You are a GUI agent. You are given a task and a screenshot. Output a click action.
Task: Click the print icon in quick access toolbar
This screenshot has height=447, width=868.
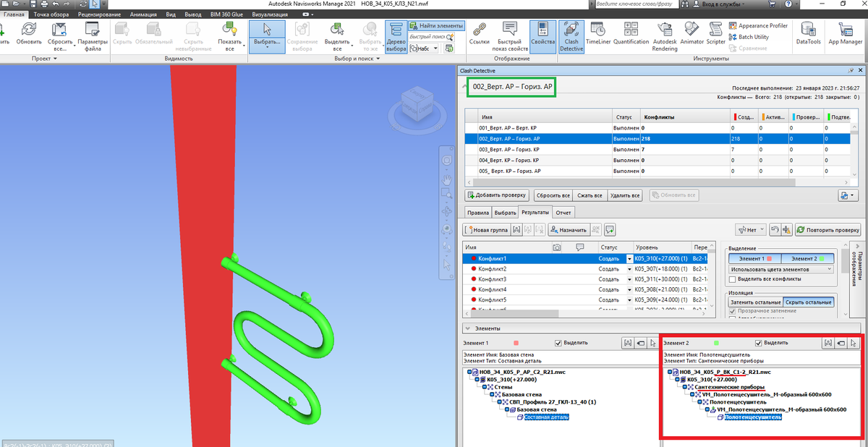point(46,4)
